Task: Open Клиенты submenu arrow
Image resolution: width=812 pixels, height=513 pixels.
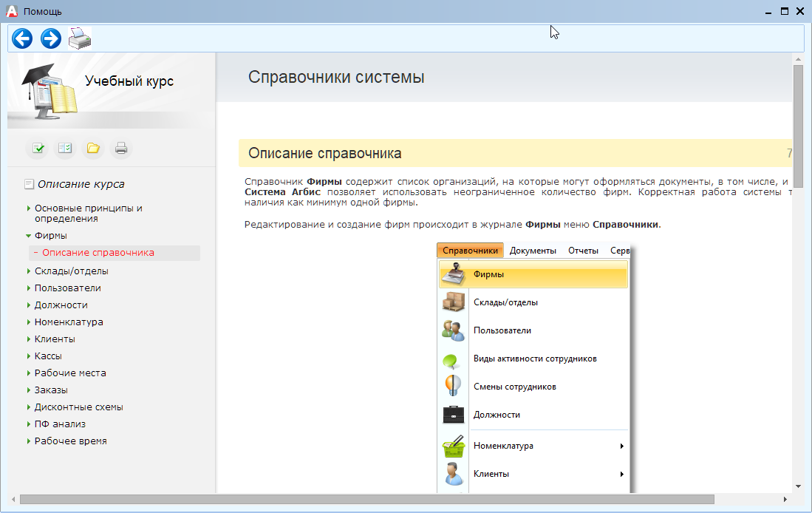Action: (x=622, y=474)
